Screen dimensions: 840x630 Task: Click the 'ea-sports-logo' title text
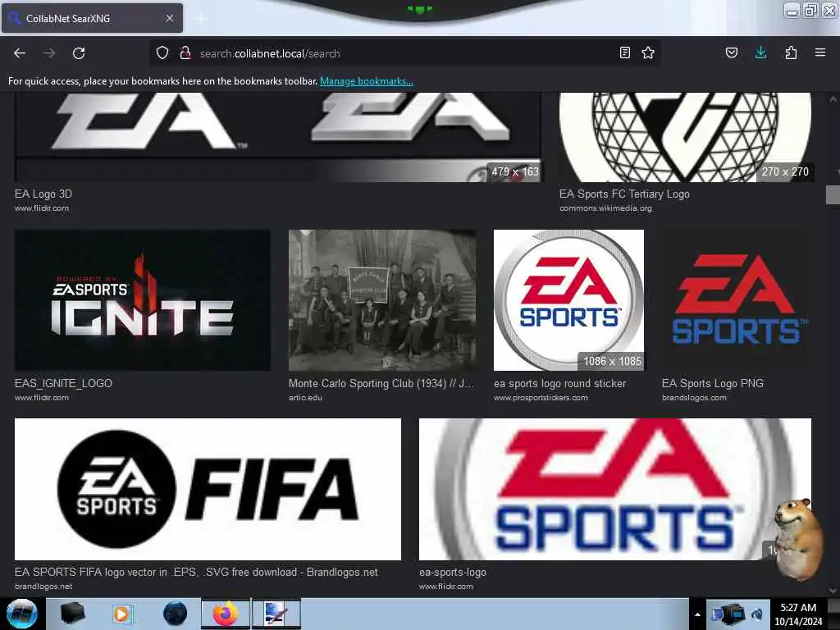[453, 572]
